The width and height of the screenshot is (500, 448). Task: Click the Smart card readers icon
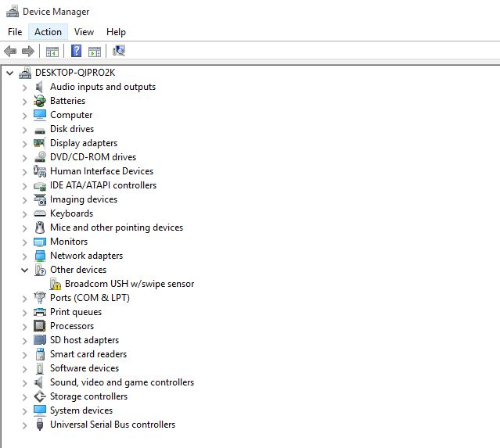click(40, 354)
